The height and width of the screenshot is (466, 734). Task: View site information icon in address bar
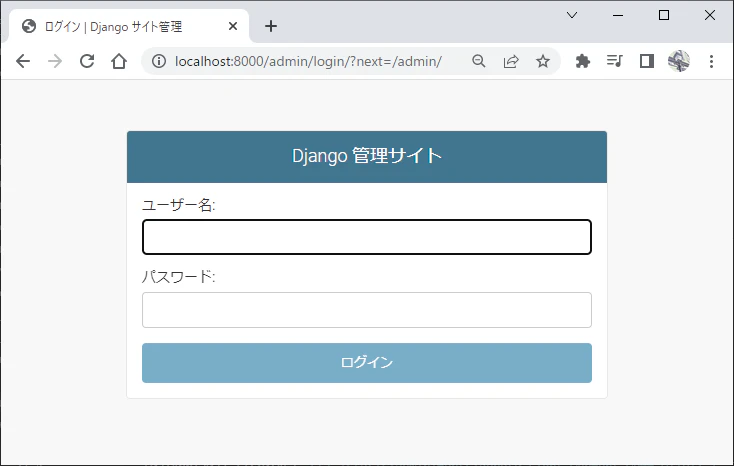(159, 61)
